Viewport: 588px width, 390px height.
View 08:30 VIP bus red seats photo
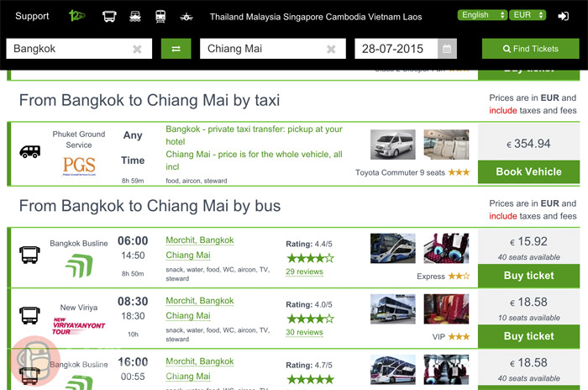coord(446,309)
